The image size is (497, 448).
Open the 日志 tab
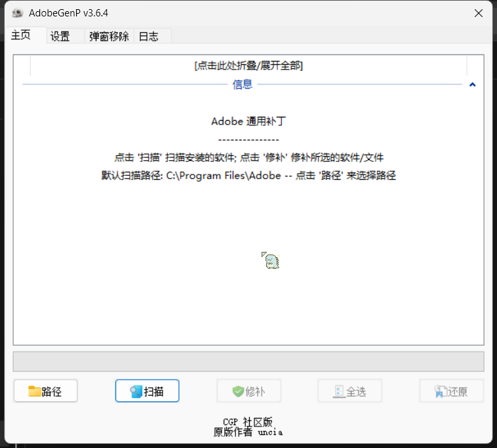153,36
